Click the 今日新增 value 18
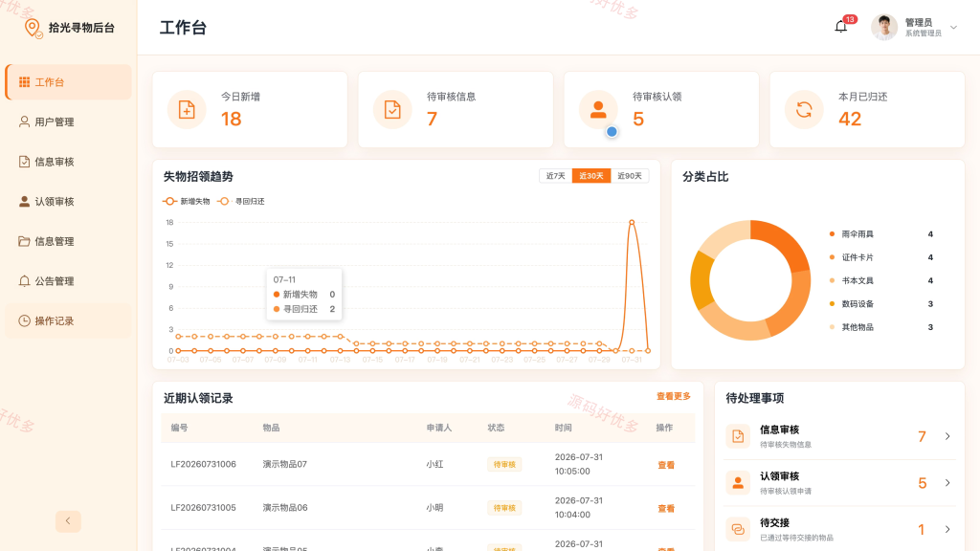This screenshot has height=551, width=980. (232, 119)
